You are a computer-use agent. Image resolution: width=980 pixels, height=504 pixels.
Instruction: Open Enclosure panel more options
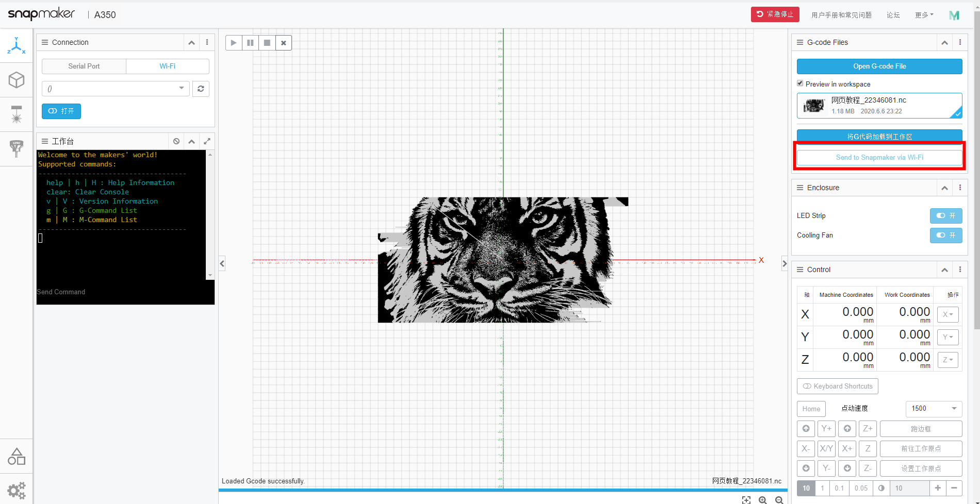[960, 188]
